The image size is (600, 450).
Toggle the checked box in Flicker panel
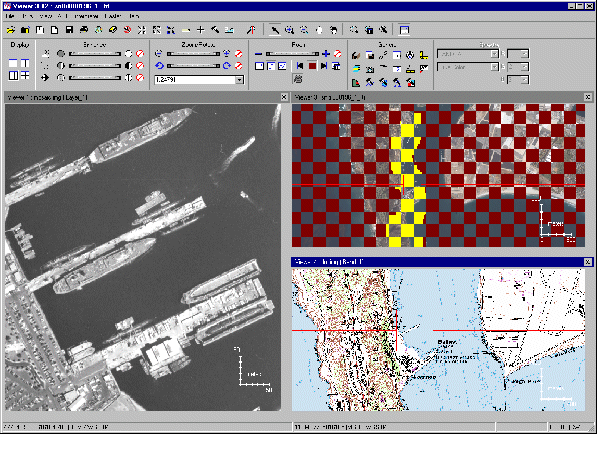click(x=283, y=66)
